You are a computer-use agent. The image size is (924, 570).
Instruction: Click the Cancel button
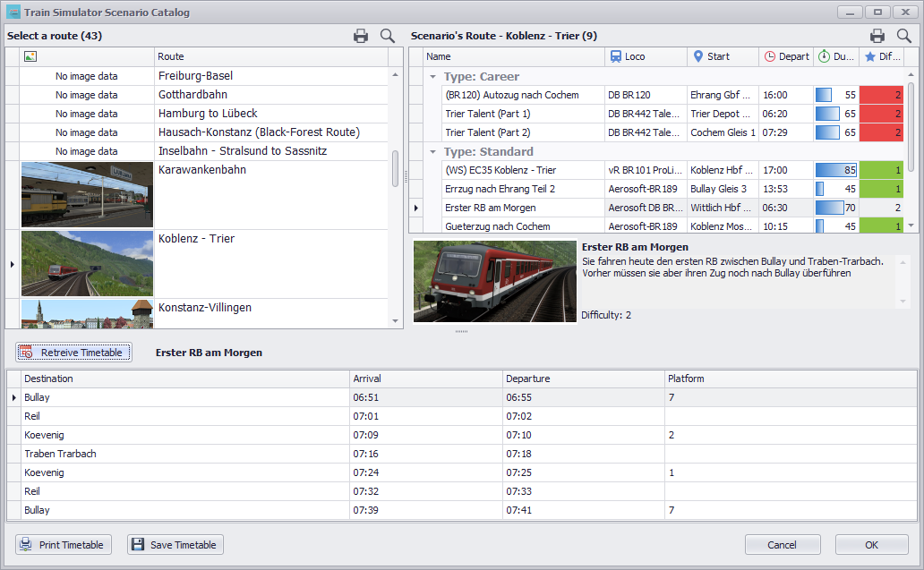click(x=782, y=545)
